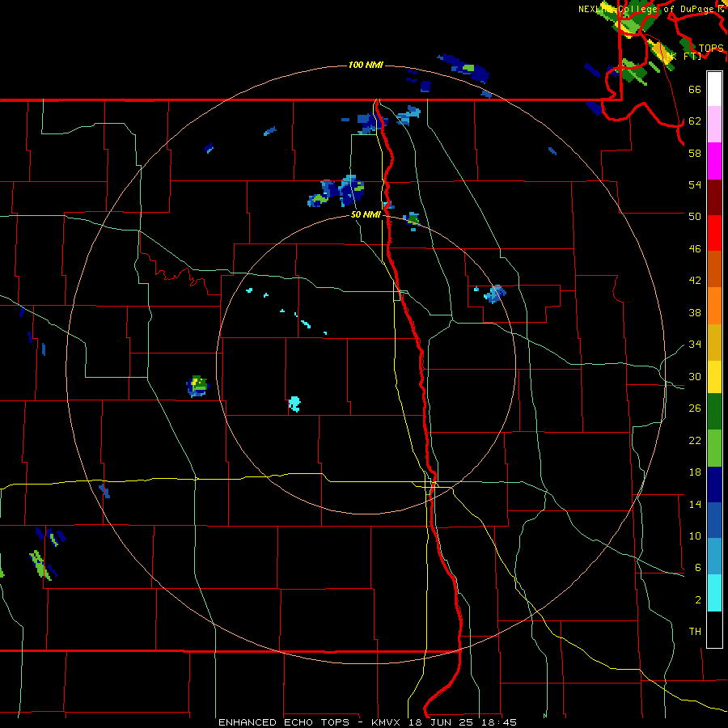Click the legend value "58"
The image size is (728, 728).
(695, 153)
